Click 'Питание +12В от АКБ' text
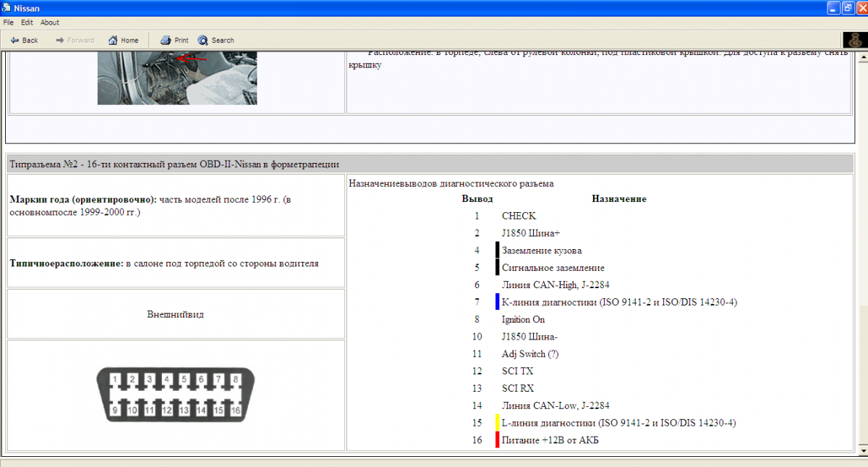The image size is (868, 467). coord(550,440)
